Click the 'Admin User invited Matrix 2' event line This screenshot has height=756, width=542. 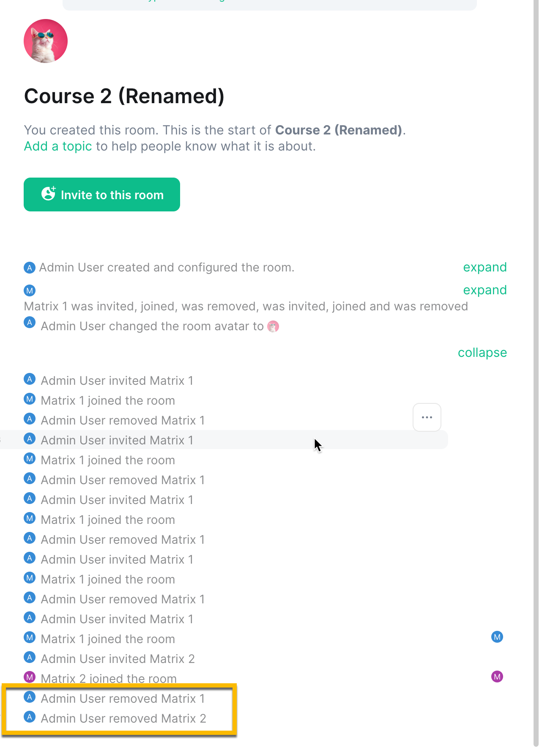[x=118, y=659]
